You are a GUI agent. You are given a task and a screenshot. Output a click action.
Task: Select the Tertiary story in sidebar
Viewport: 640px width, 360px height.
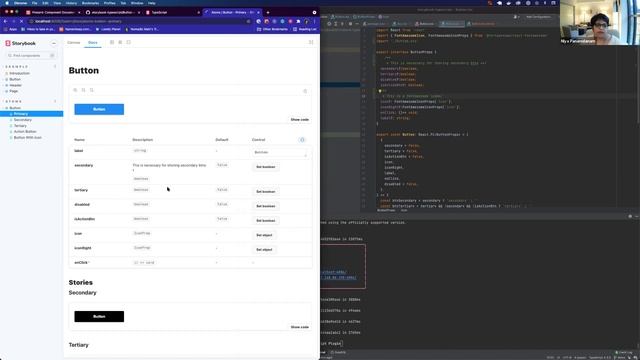[20, 126]
